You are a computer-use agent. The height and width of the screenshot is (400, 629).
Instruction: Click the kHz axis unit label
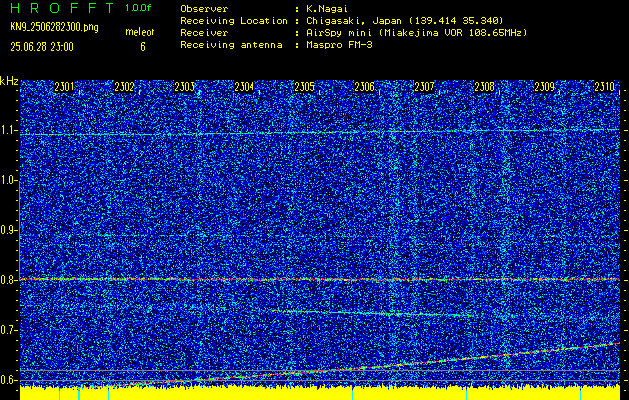[9, 81]
